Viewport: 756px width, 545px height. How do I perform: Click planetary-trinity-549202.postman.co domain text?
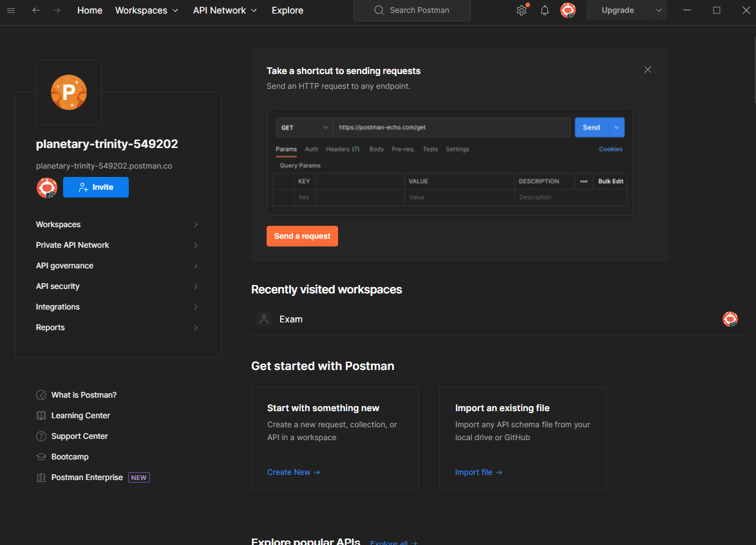pos(104,166)
